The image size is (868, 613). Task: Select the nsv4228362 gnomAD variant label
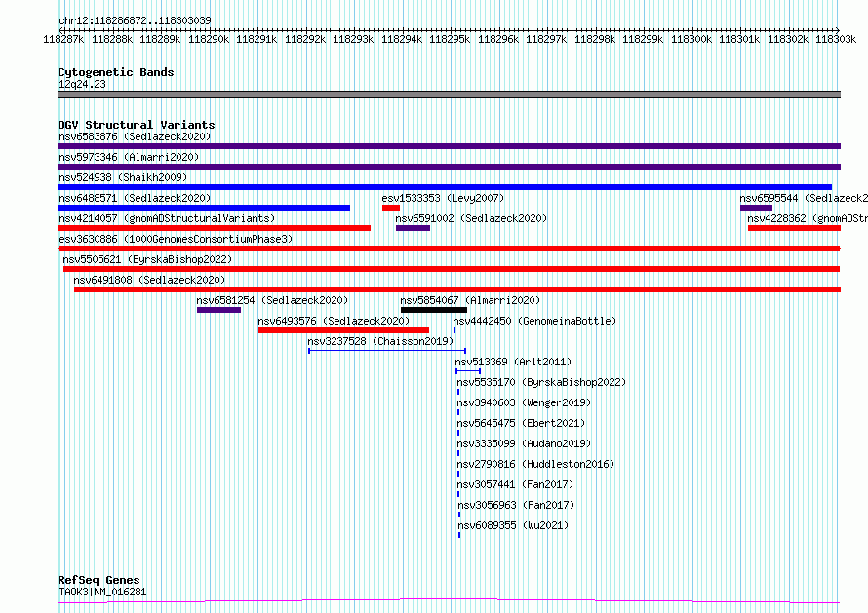(x=808, y=218)
